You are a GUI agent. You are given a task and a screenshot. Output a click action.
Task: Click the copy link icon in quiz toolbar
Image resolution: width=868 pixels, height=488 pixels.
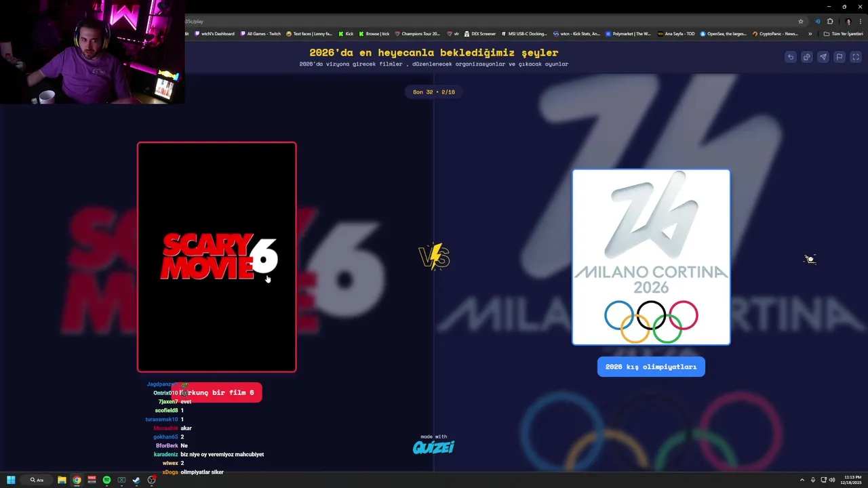tap(806, 57)
